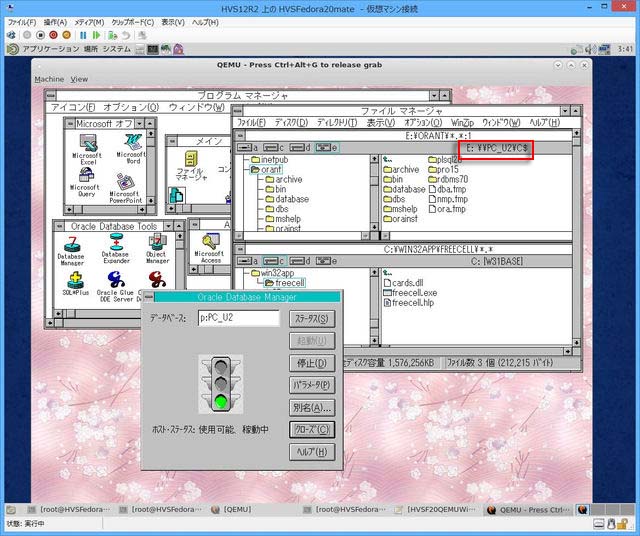This screenshot has width=640, height=536.
Task: Select the inetpub folder in the directory tree
Action: click(269, 160)
